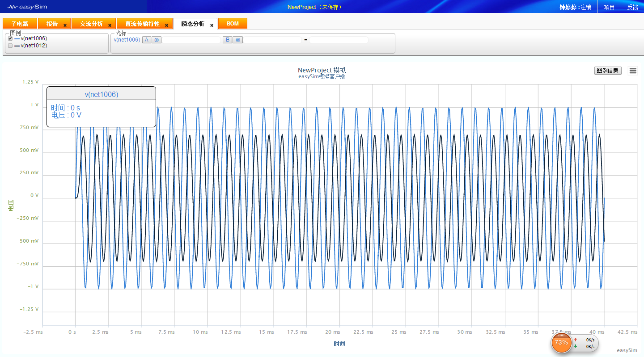Open the 项目 menu
Viewport: 644px width, 357px height.
[x=609, y=7]
